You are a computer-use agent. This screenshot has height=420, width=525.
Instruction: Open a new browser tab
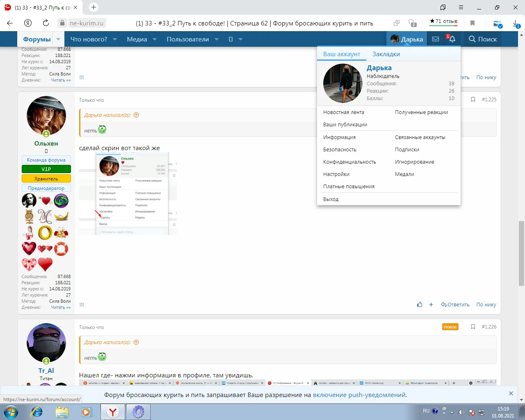click(94, 7)
